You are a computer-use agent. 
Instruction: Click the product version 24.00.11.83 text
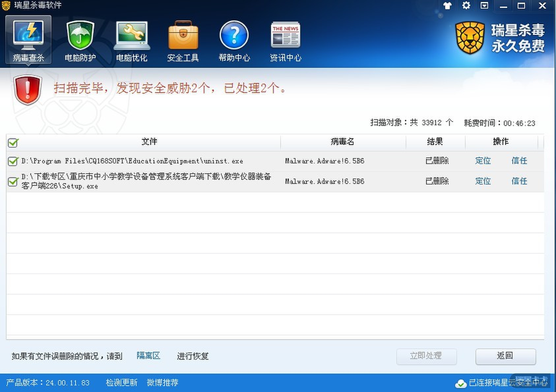coord(68,383)
